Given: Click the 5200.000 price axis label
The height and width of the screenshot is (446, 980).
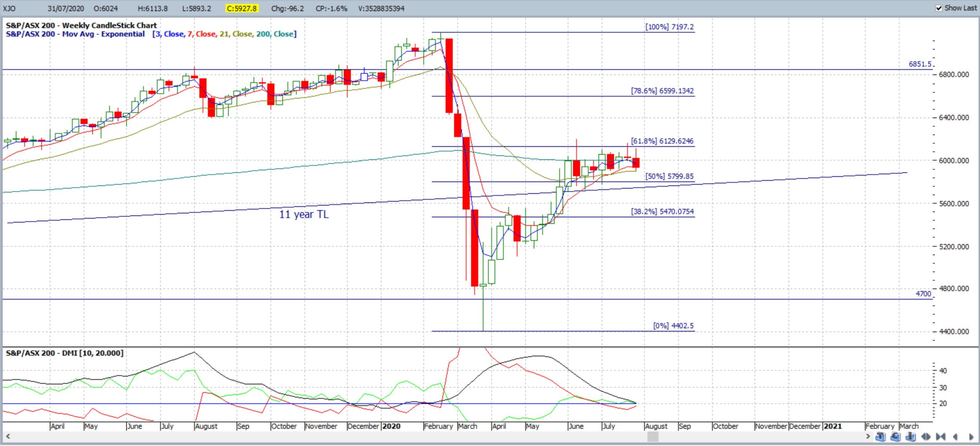Looking at the screenshot, I should coord(954,246).
